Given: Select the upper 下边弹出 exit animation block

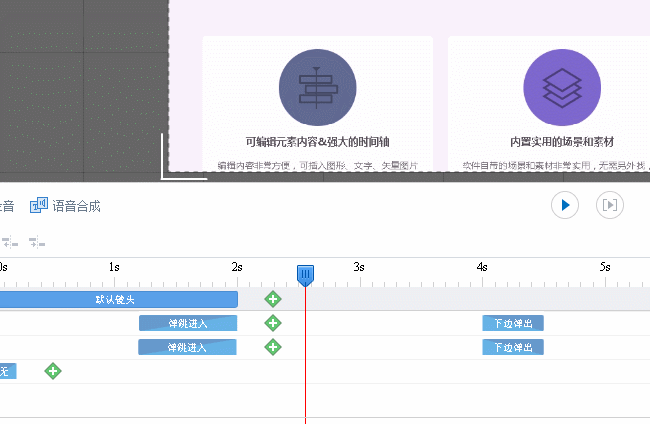Looking at the screenshot, I should click(513, 323).
